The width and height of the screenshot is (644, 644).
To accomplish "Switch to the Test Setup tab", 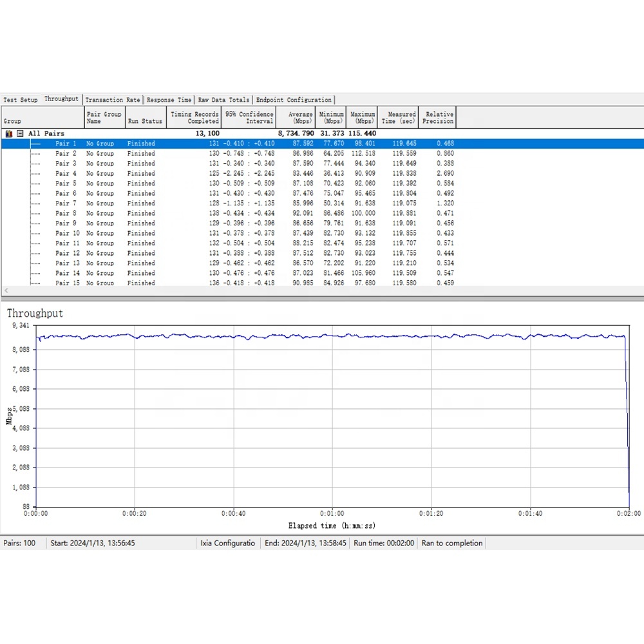I will click(21, 100).
